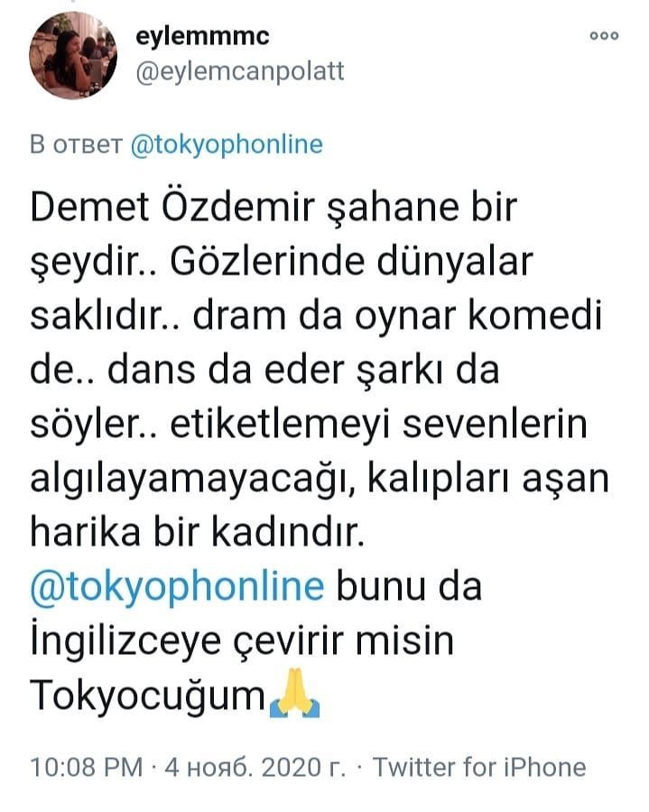Click the 10:08 PM timestamp
Screen dimensions: 649x812
coord(87,768)
